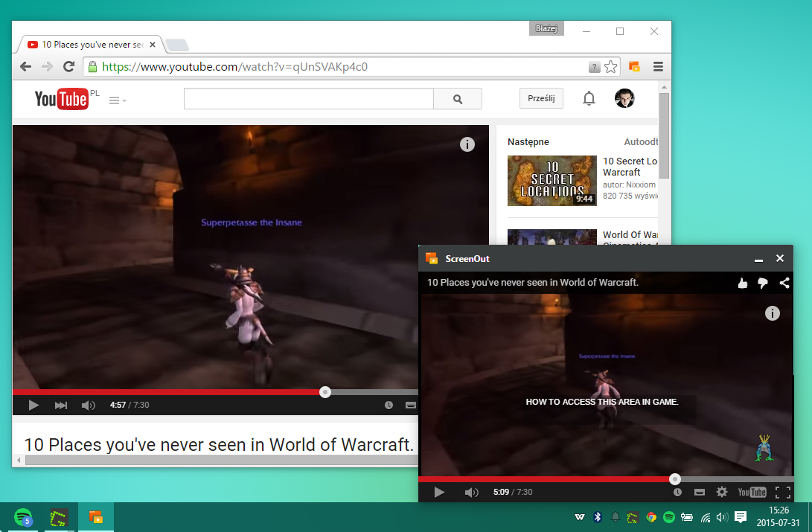This screenshot has width=812, height=532.
Task: Click the '10 Places you've never seen' browser tab
Action: [x=91, y=45]
